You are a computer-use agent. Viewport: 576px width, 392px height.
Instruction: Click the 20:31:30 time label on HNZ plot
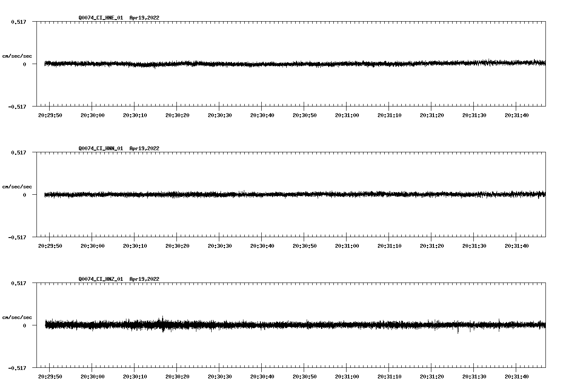(474, 377)
